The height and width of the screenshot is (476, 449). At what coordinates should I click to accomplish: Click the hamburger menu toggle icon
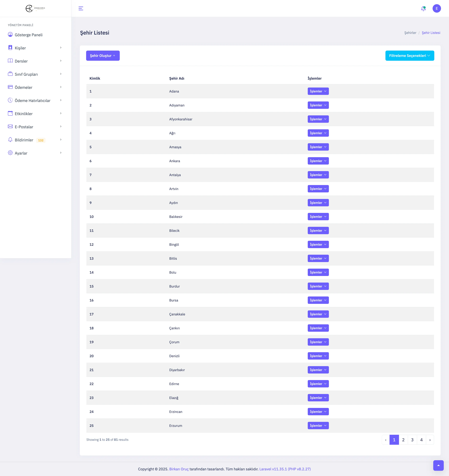click(81, 8)
